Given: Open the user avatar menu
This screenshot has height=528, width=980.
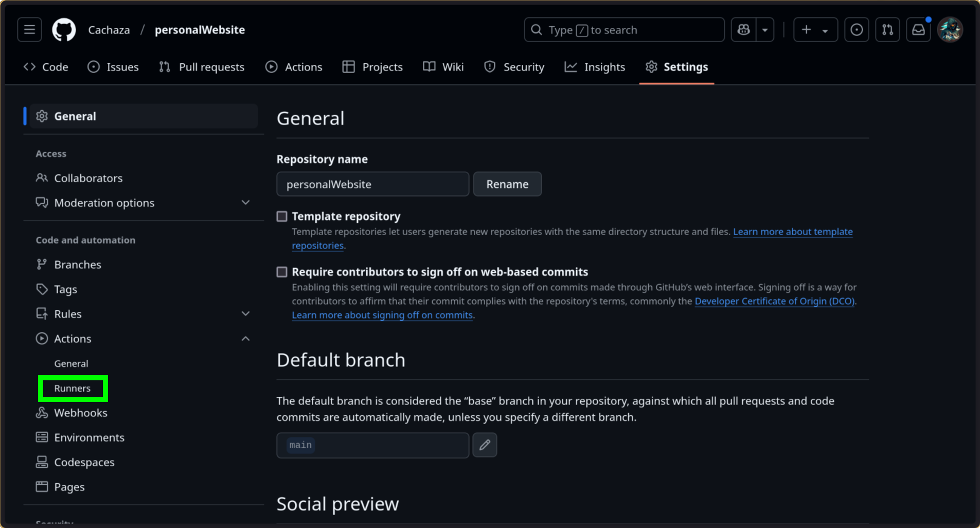Looking at the screenshot, I should pos(950,30).
